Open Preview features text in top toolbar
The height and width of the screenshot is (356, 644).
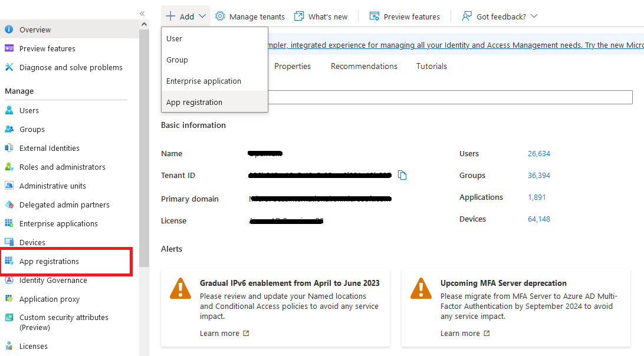(412, 17)
